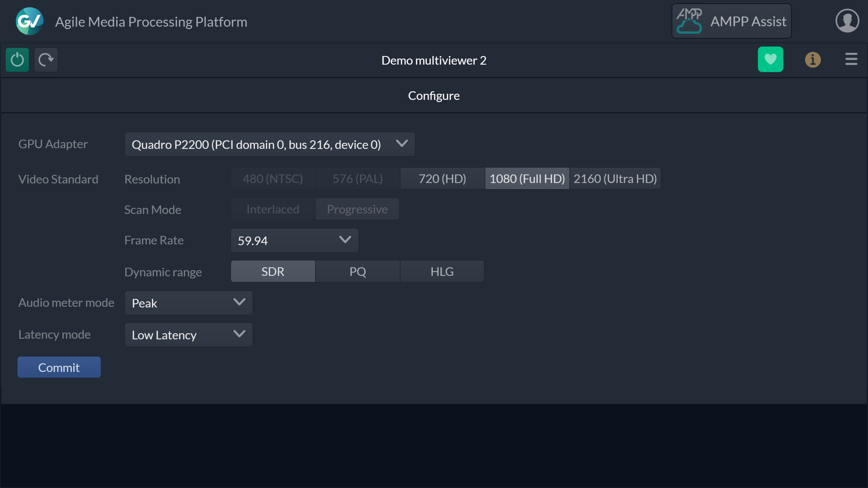Click Agile Media Processing Platform title
This screenshot has width=868, height=488.
pos(151,22)
